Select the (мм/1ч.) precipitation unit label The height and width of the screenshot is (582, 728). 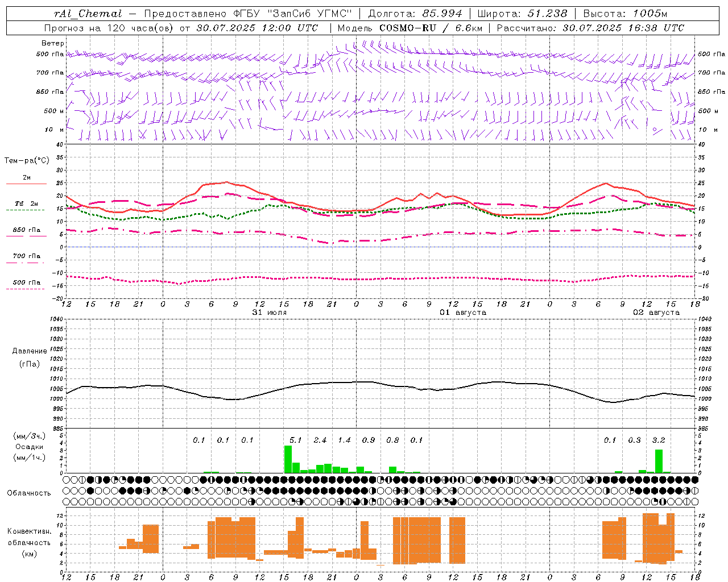pyautogui.click(x=29, y=458)
